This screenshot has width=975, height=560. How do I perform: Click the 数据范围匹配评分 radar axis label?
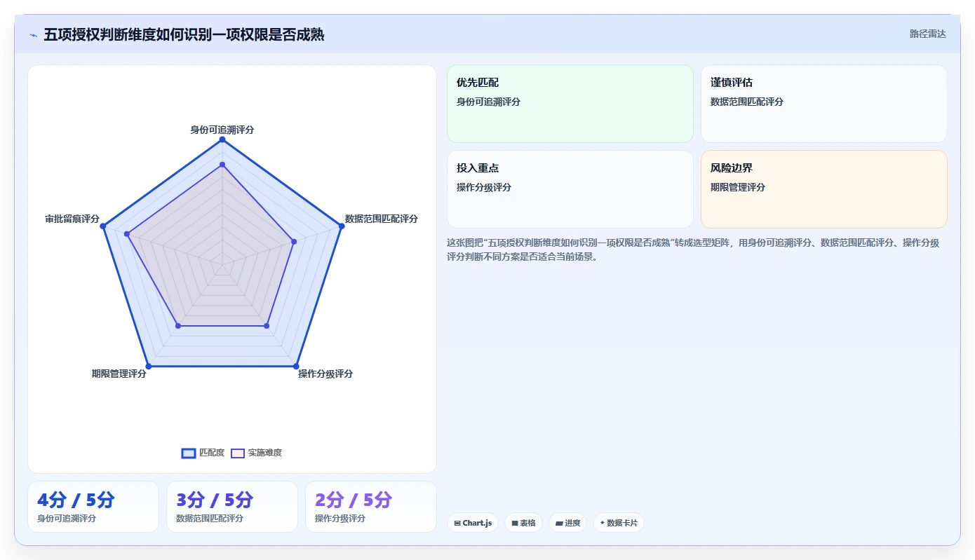click(382, 219)
